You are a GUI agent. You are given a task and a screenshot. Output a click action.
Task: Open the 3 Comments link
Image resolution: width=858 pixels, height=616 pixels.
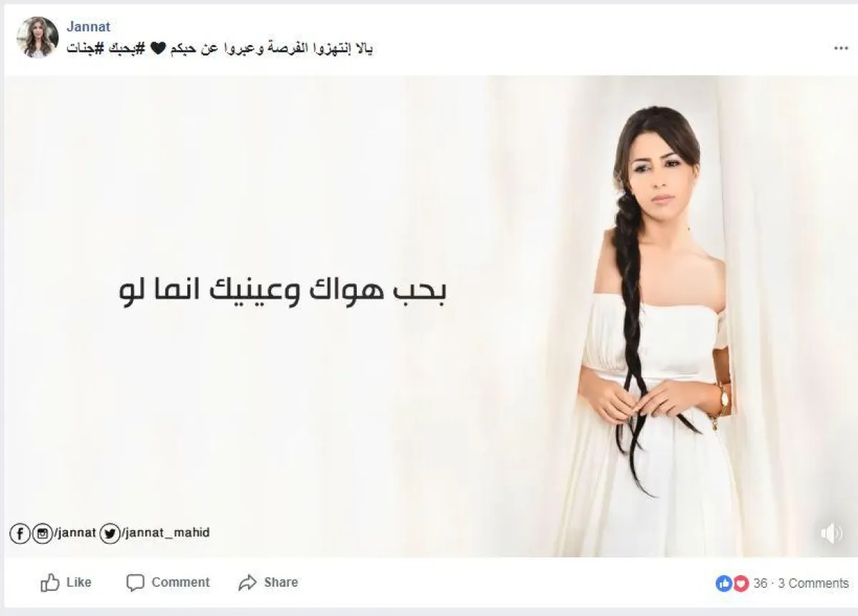pos(813,583)
